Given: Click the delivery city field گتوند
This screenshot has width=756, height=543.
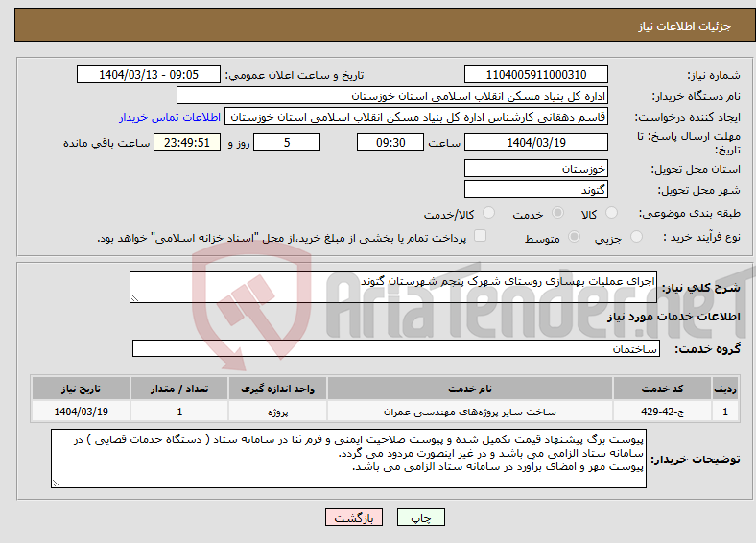Looking at the screenshot, I should [535, 189].
